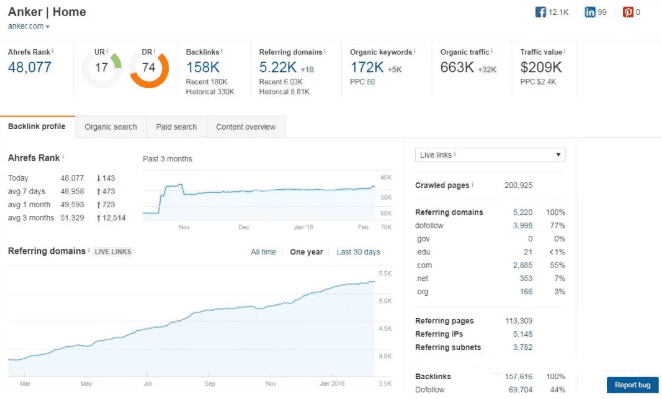This screenshot has height=399, width=662.
Task: Click the dofollow count 3,998
Action: coord(523,225)
